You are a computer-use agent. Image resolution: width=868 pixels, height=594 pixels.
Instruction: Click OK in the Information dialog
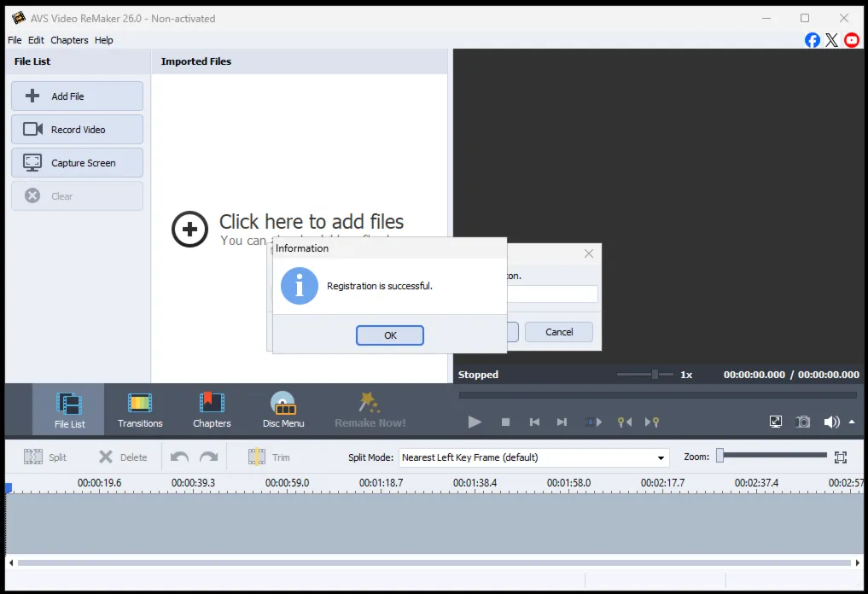pos(390,335)
